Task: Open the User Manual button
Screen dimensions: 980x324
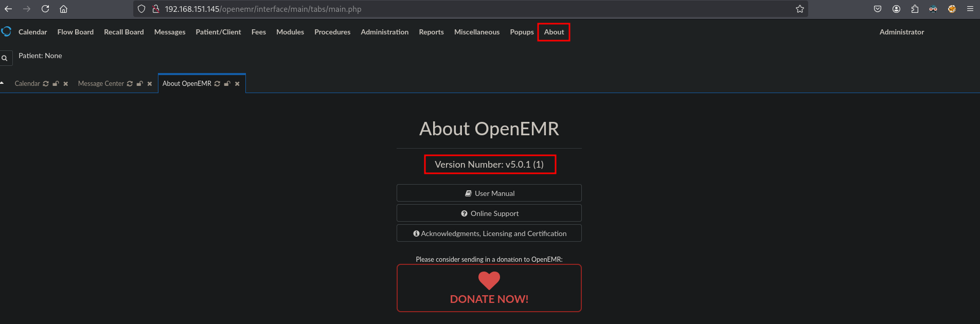Action: 489,193
